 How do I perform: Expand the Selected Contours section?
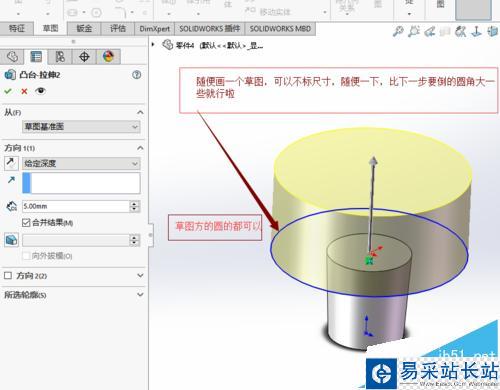click(x=140, y=295)
